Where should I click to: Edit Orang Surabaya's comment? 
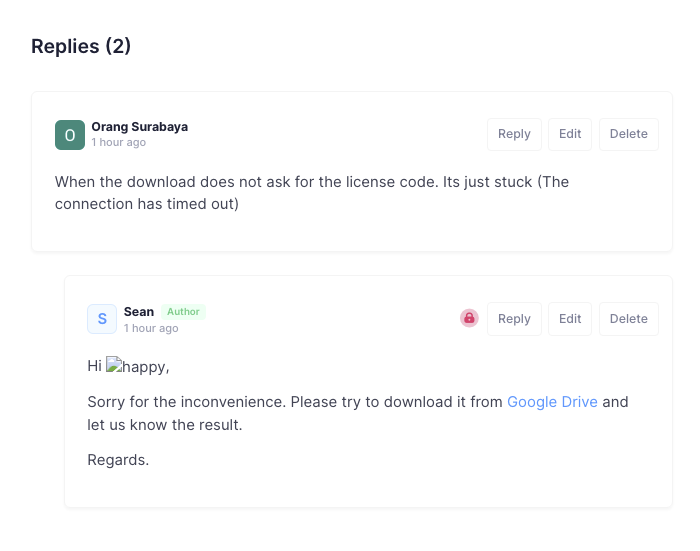pos(570,134)
